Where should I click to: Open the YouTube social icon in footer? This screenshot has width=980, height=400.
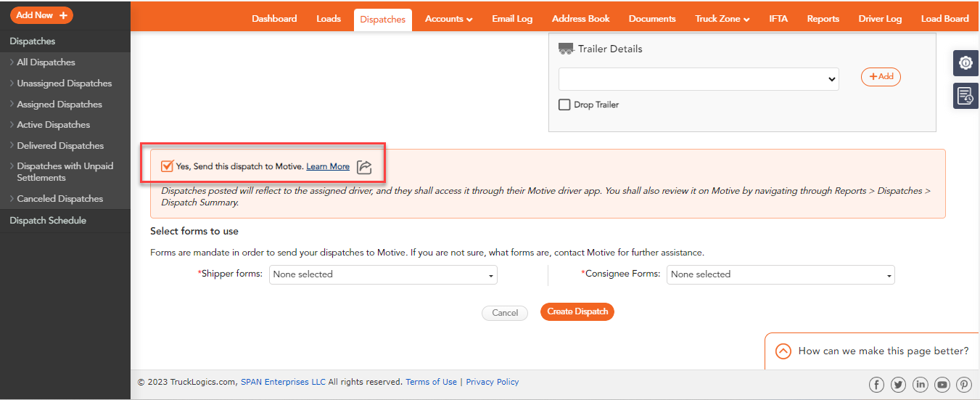pyautogui.click(x=942, y=385)
